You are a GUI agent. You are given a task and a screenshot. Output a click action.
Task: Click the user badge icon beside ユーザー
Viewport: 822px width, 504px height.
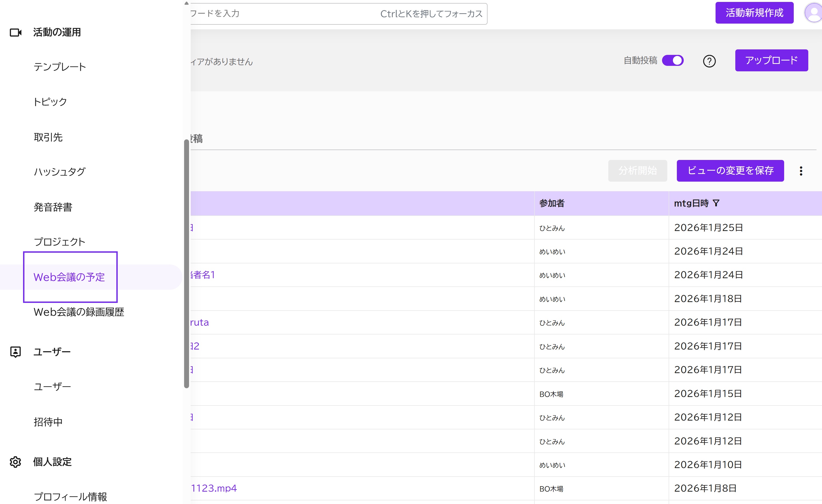pyautogui.click(x=15, y=352)
